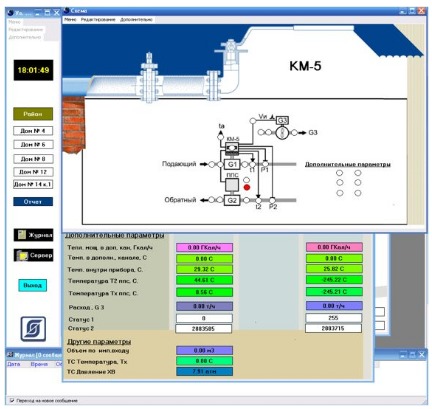Click the red alarm indicator near ППС

[247, 187]
